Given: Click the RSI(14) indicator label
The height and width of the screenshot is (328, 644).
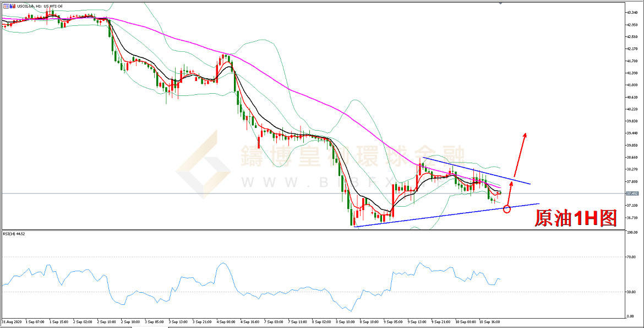Looking at the screenshot, I should coord(13,234).
